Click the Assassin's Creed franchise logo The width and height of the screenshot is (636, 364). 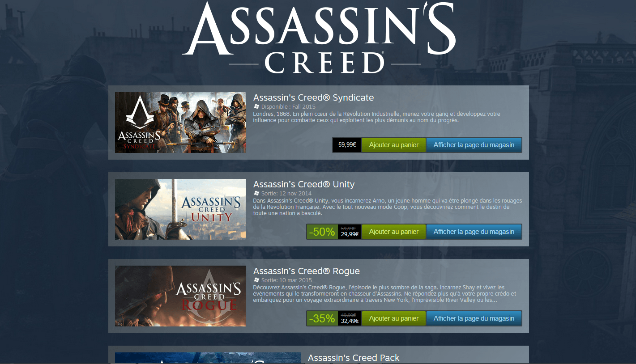tap(319, 38)
